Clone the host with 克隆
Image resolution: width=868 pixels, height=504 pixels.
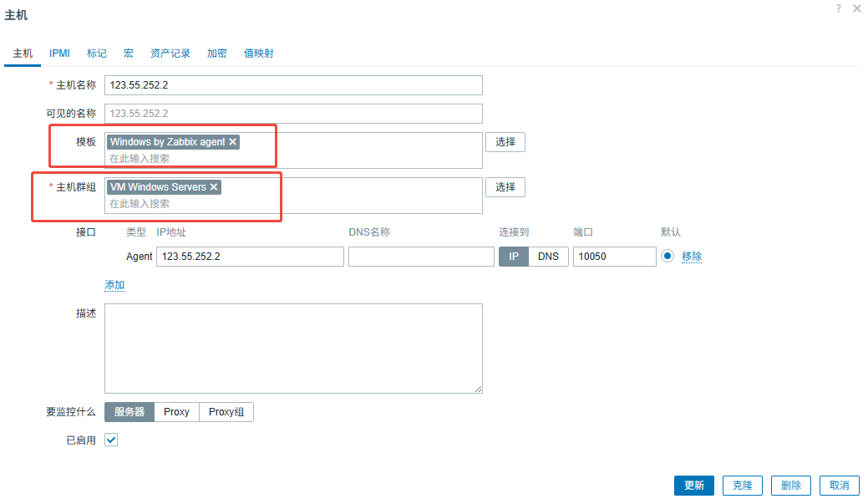(x=742, y=485)
